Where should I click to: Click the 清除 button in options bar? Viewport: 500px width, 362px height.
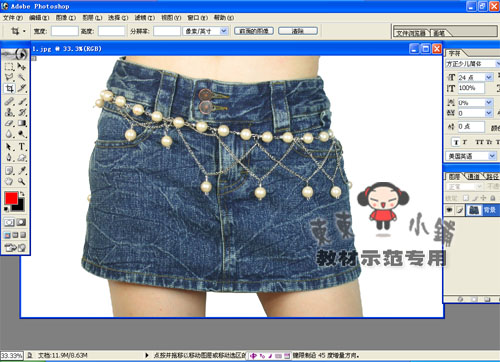coord(298,31)
